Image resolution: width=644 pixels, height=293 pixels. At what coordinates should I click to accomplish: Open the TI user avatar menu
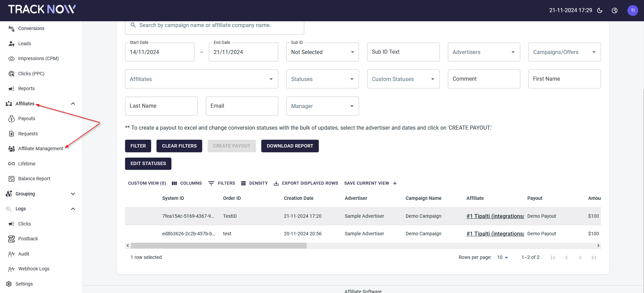point(633,10)
